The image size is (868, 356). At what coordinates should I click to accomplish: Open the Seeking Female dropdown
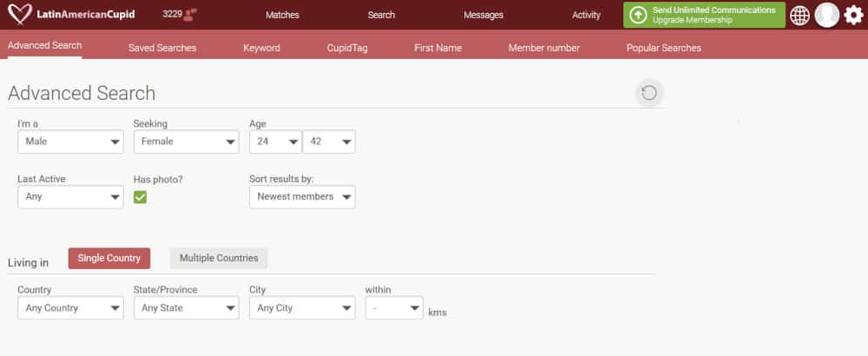[186, 142]
